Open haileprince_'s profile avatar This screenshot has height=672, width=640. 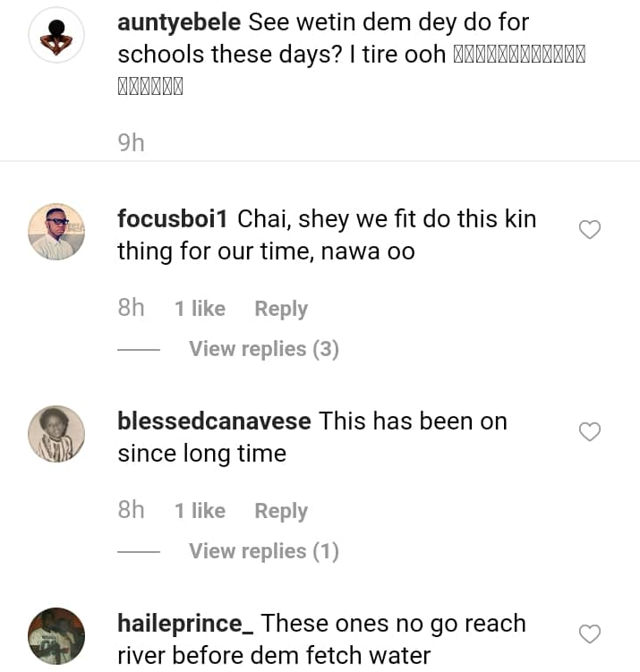point(56,636)
